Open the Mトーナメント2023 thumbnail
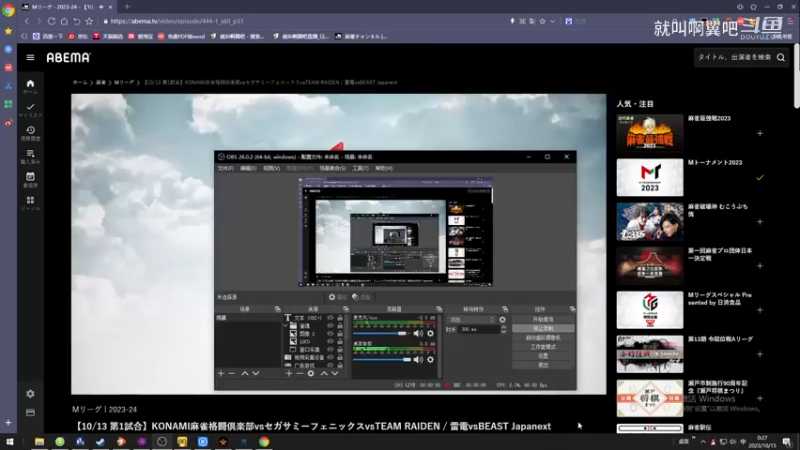The image size is (800, 450). pos(649,178)
